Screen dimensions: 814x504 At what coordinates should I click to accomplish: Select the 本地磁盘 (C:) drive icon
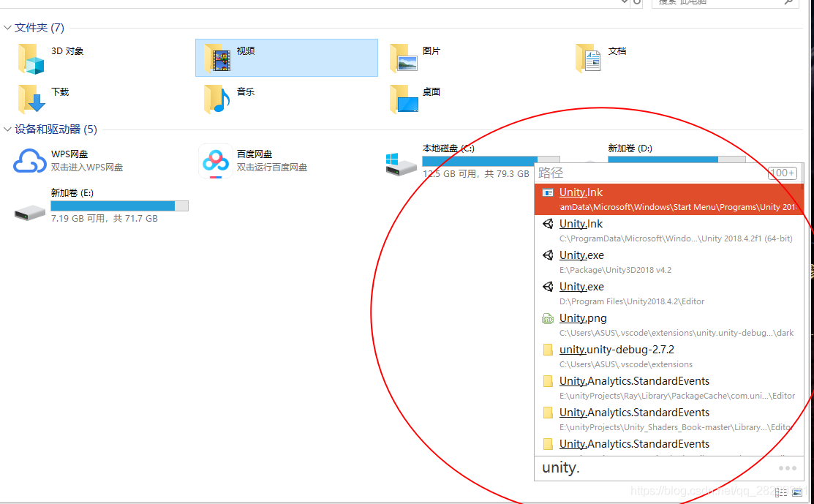(x=401, y=164)
